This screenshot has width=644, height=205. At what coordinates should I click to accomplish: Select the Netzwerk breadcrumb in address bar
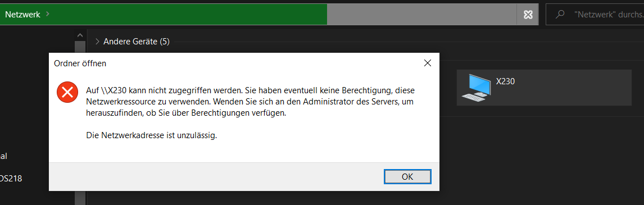click(x=22, y=15)
